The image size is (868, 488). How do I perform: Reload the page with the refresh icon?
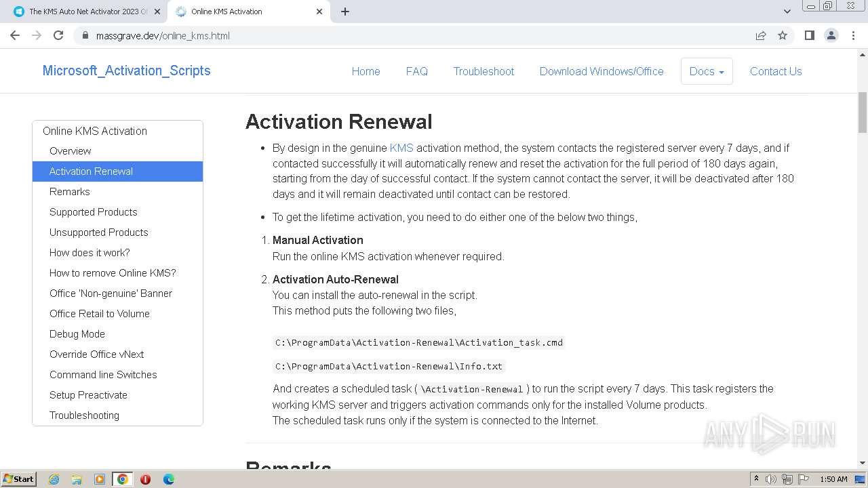pos(58,35)
